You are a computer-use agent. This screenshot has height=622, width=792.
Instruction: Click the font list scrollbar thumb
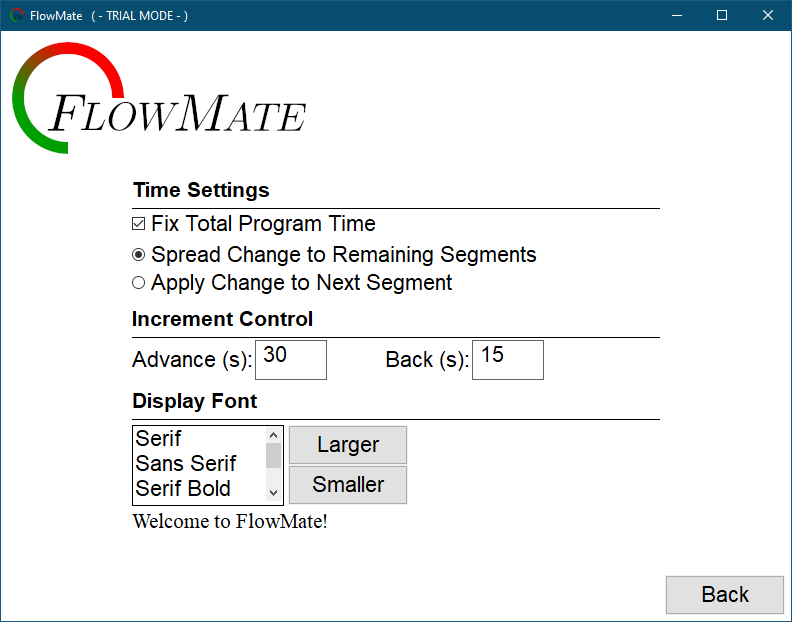click(273, 456)
